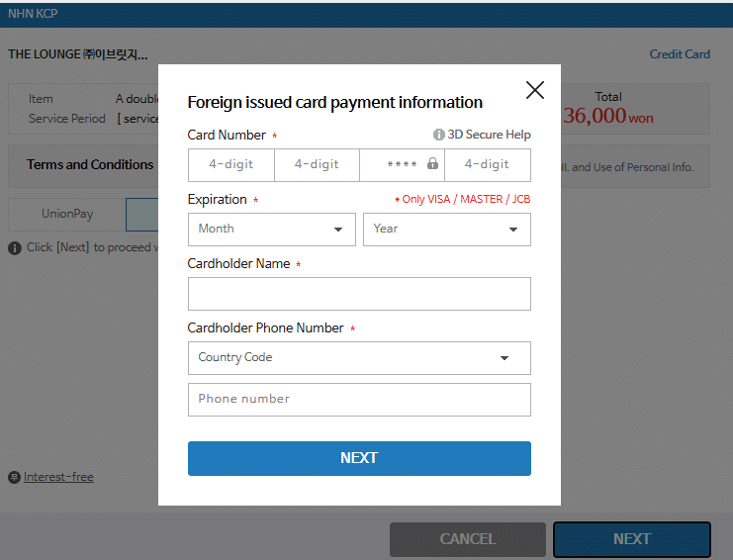Focus the last 4-digit card number box
Image resolution: width=733 pixels, height=560 pixels.
487,164
